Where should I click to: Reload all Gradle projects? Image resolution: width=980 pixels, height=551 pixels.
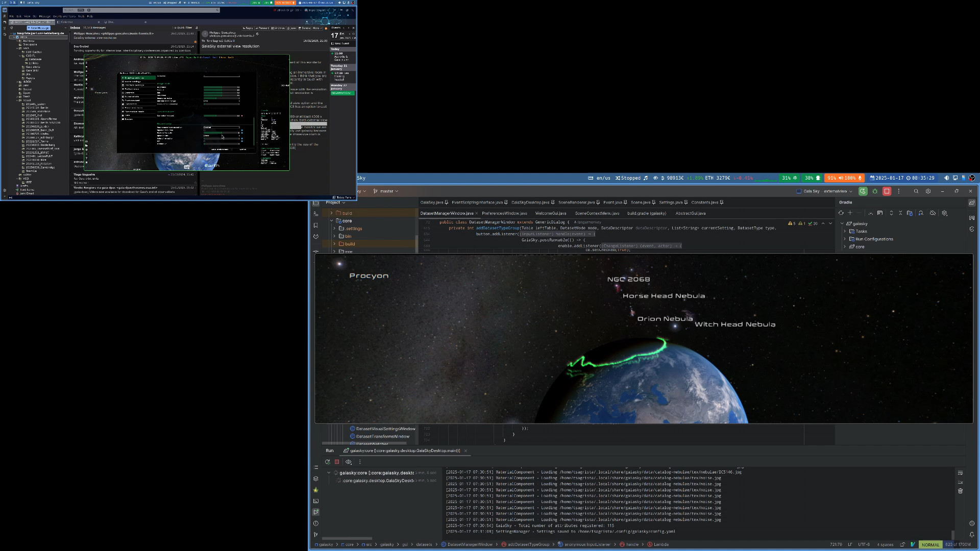[x=841, y=213]
